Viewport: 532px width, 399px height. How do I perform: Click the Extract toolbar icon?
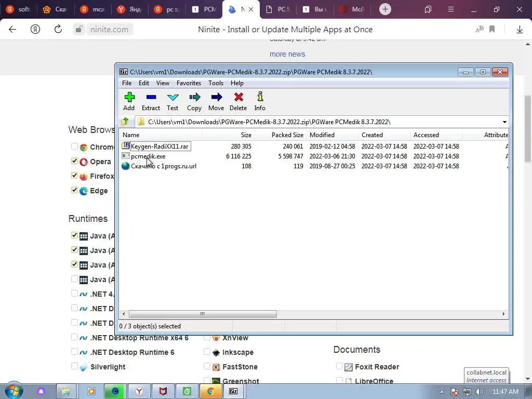pos(151,101)
